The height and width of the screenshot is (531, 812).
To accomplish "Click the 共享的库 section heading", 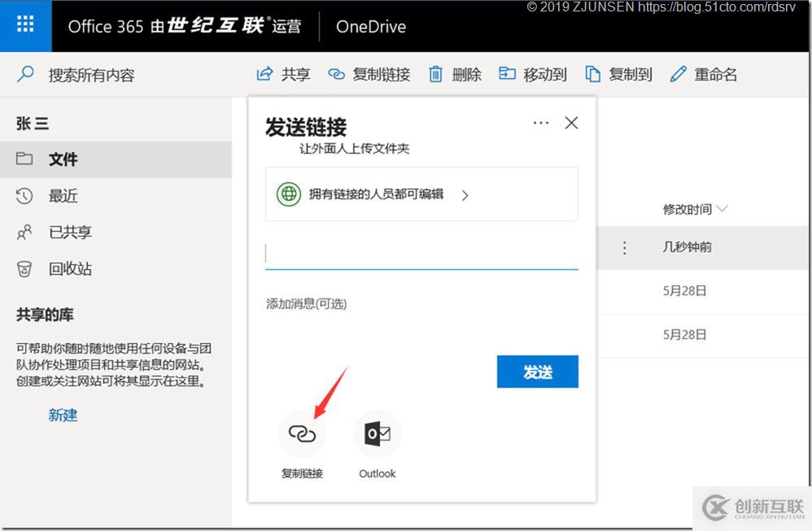I will (45, 315).
